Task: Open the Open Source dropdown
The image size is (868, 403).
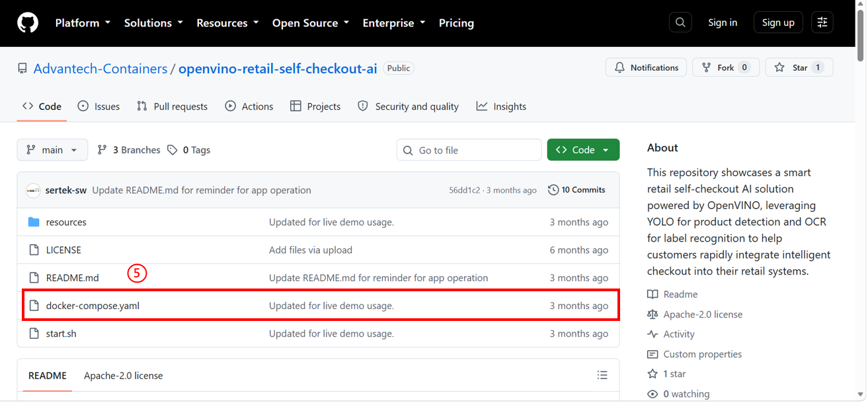Action: click(x=311, y=22)
